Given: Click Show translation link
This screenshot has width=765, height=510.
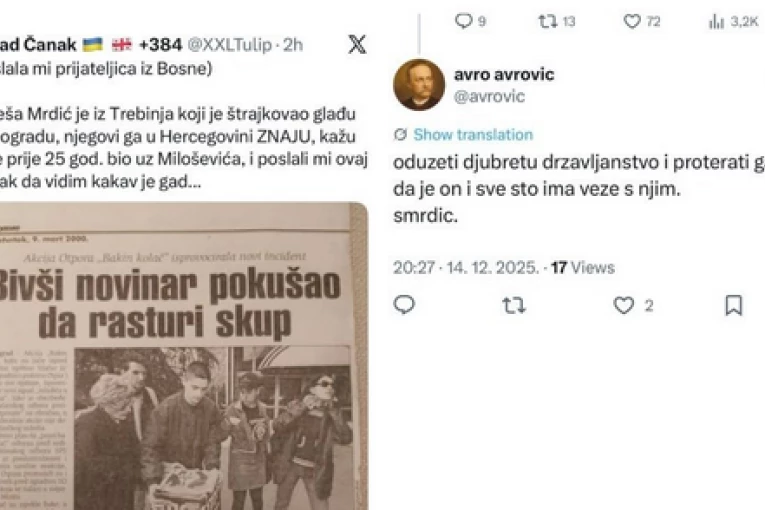Looking at the screenshot, I should 473,135.
